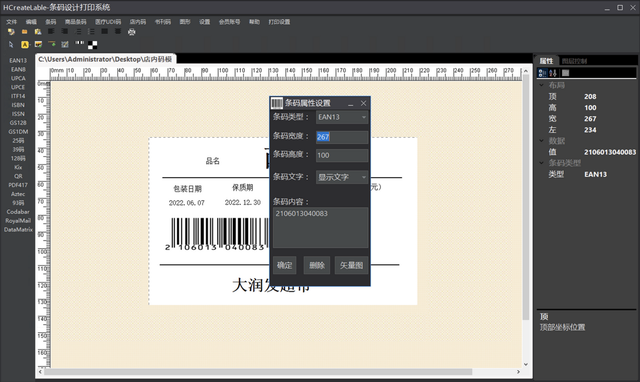Open the 医疗UDI码 menu

(x=108, y=22)
